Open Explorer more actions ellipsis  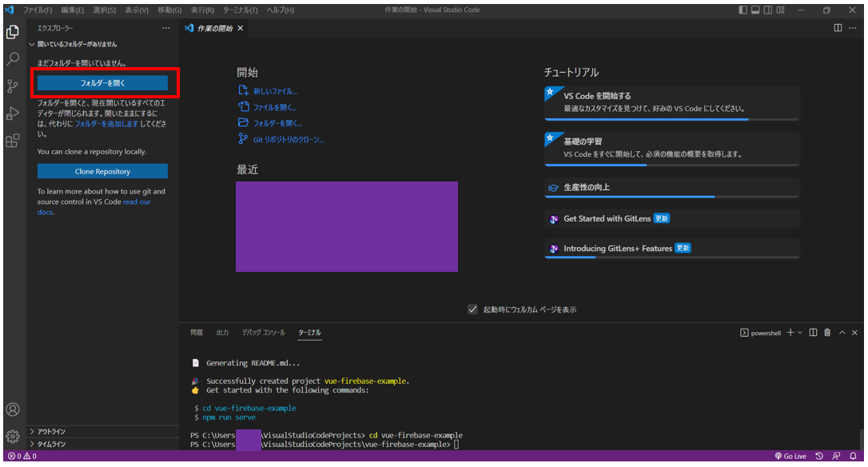pos(165,28)
